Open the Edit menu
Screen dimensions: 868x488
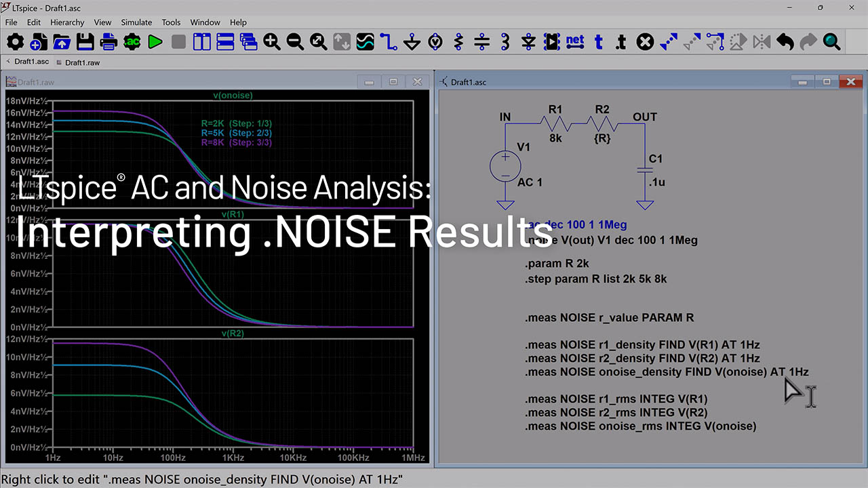(x=34, y=22)
